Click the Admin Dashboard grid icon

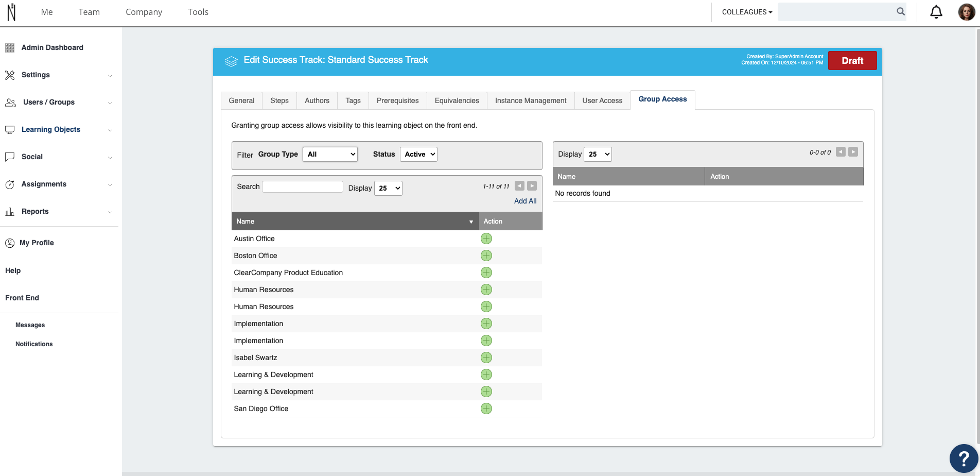pos(10,48)
